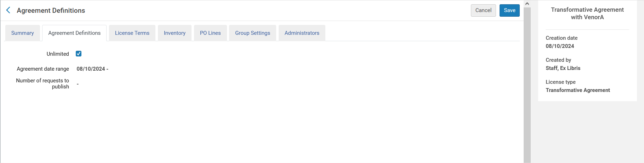This screenshot has height=163, width=644.
Task: Click the Created by Staff, Ex Libris text
Action: (563, 68)
